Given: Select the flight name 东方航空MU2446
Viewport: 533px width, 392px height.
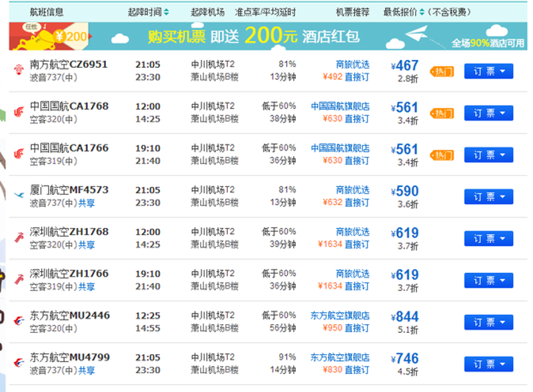Looking at the screenshot, I should [70, 315].
